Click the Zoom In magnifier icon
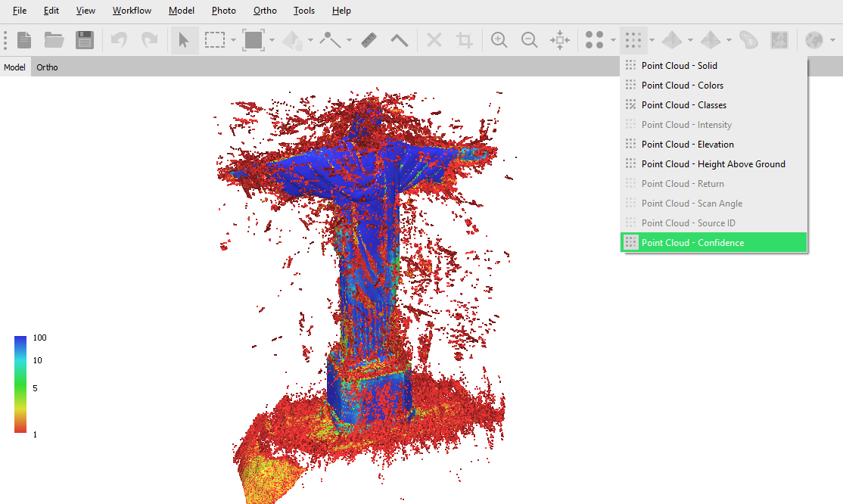The height and width of the screenshot is (504, 843). (499, 40)
